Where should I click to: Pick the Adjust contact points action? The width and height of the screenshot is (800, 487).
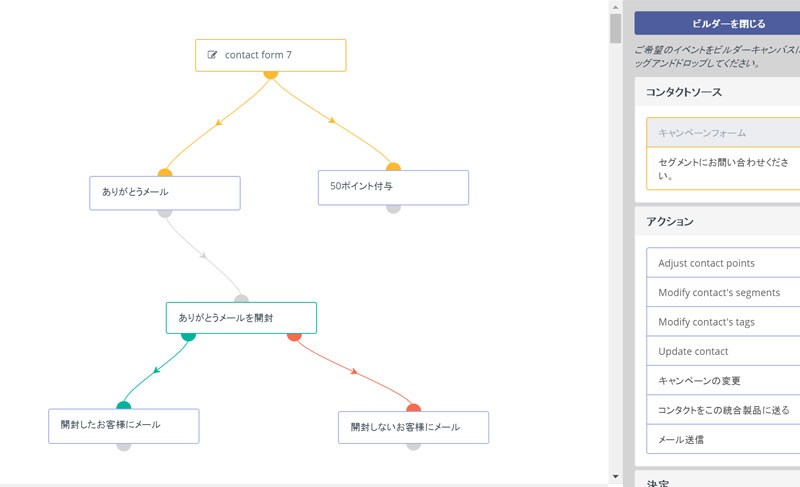coord(723,263)
